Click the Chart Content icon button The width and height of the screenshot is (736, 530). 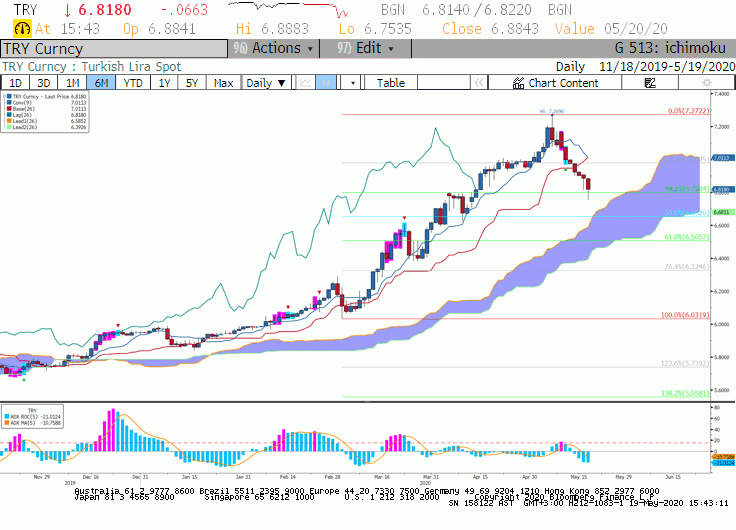pyautogui.click(x=555, y=83)
